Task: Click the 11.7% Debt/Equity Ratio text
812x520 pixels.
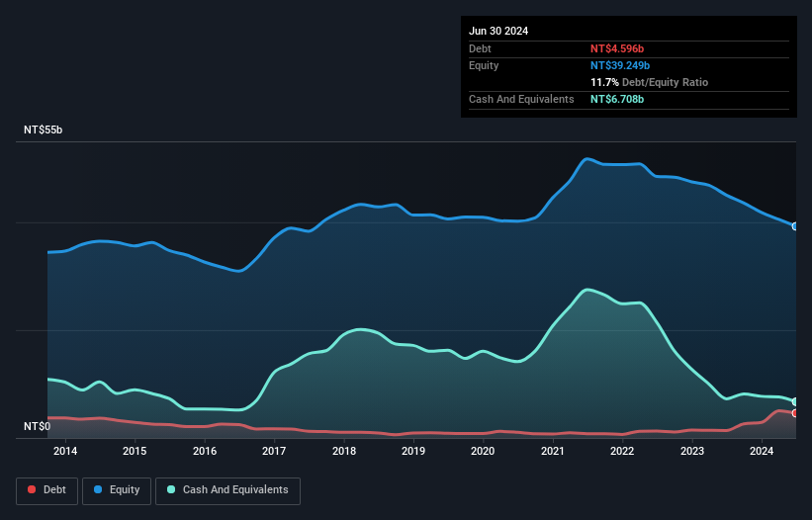Action: click(x=650, y=82)
